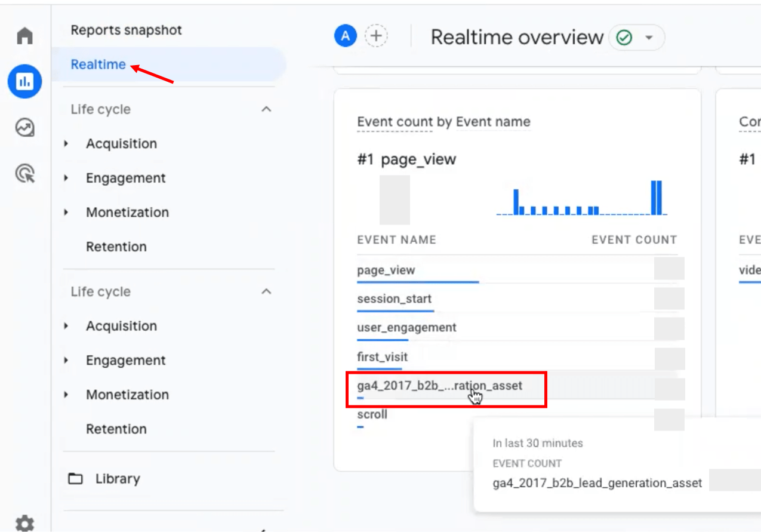Change the 'Event name' dimension selector
Image resolution: width=761 pixels, height=532 pixels.
(x=493, y=122)
